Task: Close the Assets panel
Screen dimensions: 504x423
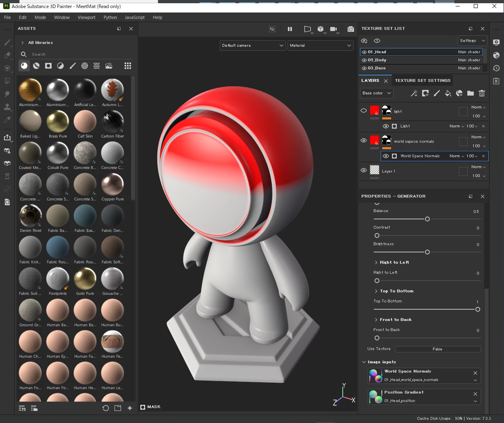Action: (131, 29)
